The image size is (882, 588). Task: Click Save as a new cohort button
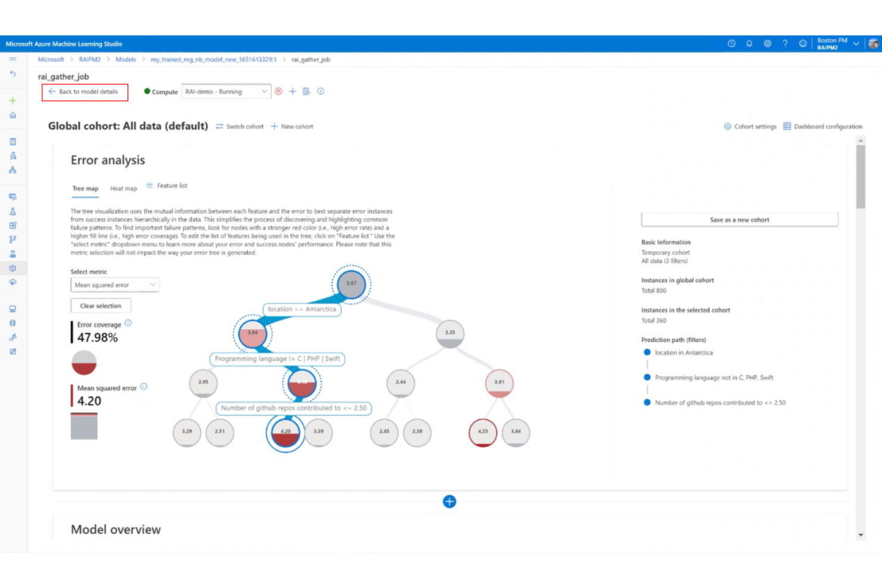click(740, 220)
